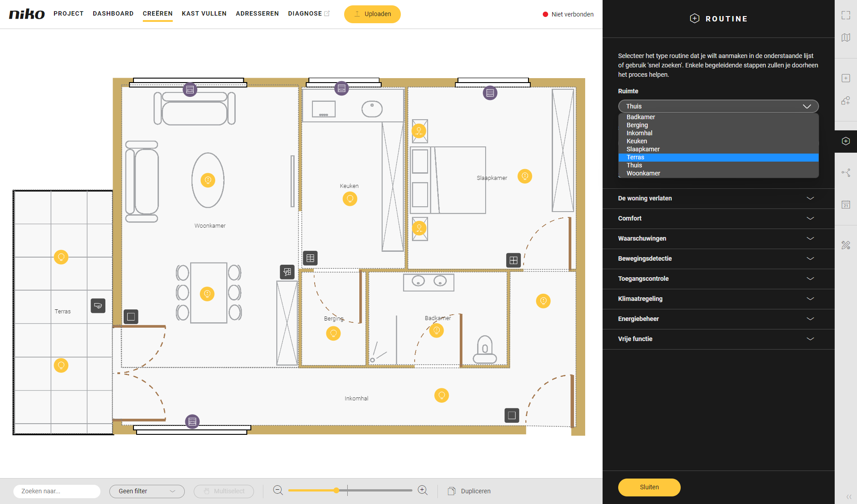Click the Terras wall socket device icon
This screenshot has height=504, width=857.
tap(98, 306)
